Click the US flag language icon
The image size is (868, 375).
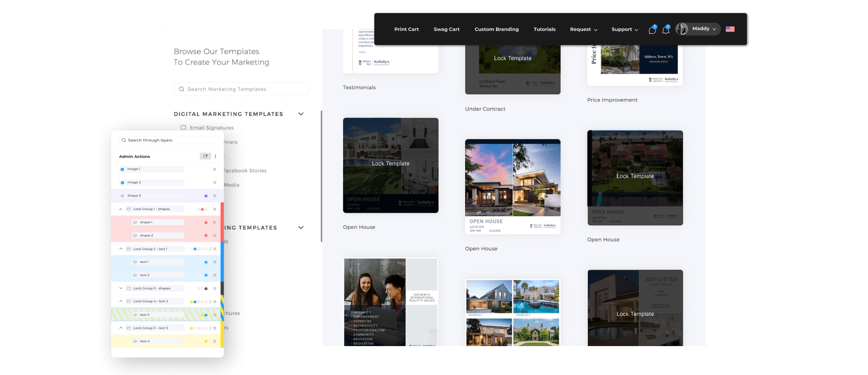(730, 29)
